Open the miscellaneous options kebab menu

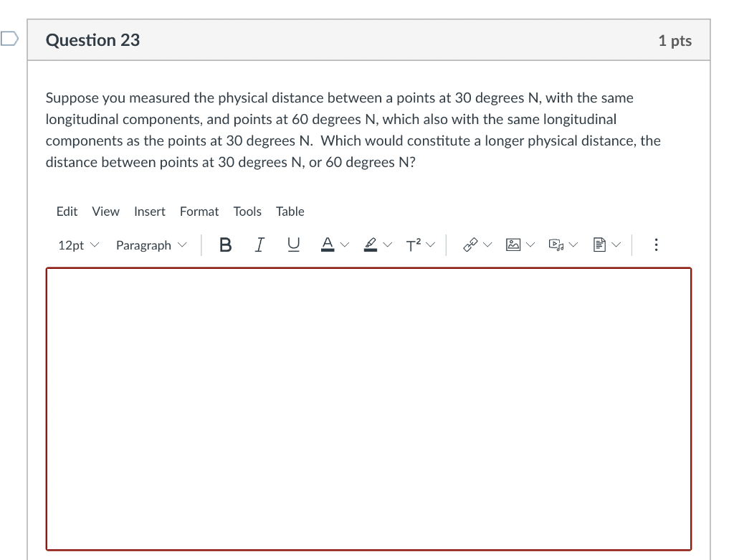click(656, 245)
